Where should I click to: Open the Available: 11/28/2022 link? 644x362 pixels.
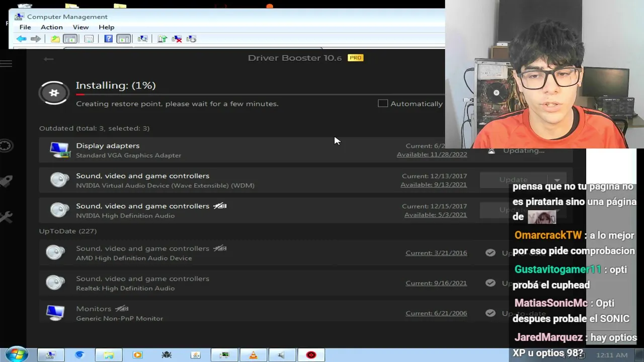pyautogui.click(x=432, y=154)
